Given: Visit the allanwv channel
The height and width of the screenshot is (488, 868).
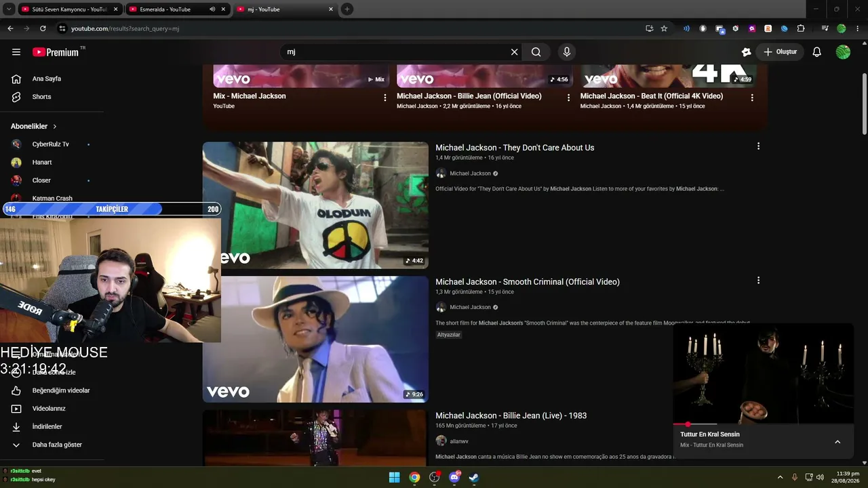Looking at the screenshot, I should click(459, 441).
